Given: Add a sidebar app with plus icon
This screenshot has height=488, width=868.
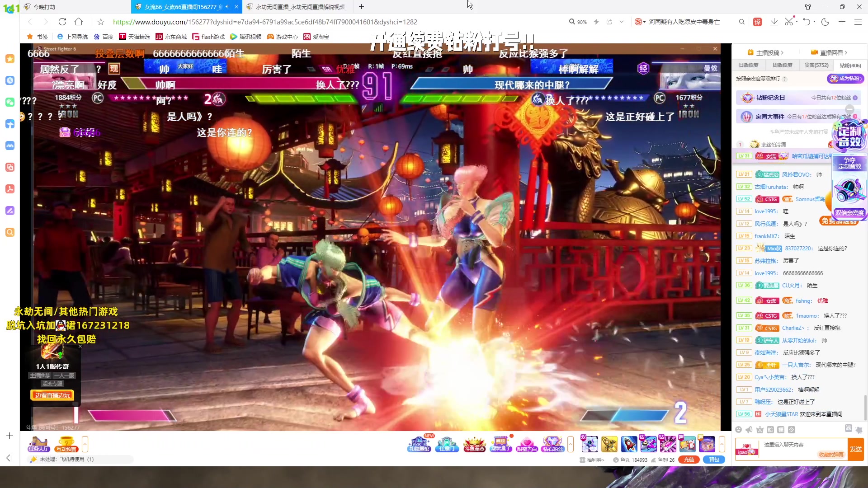Looking at the screenshot, I should [9, 436].
